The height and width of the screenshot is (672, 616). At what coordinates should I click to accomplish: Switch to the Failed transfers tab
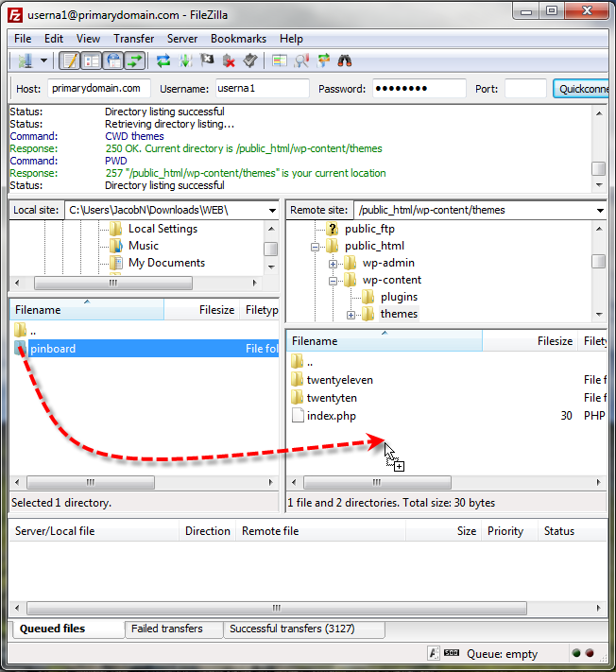tap(166, 629)
